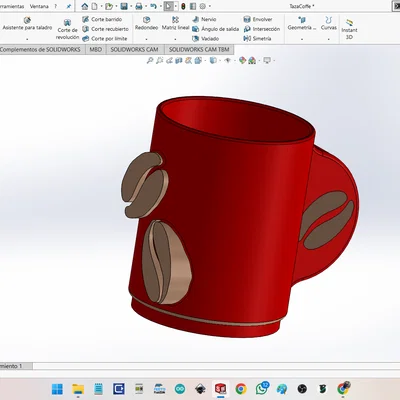Viewport: 400px width, 400px height.
Task: Click the Save icon in quick toolbar
Action: pos(124,6)
